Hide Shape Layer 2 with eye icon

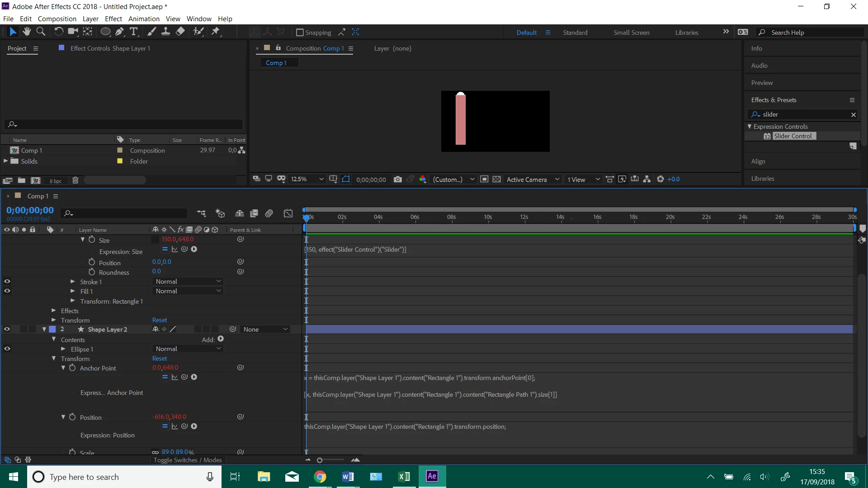[7, 329]
